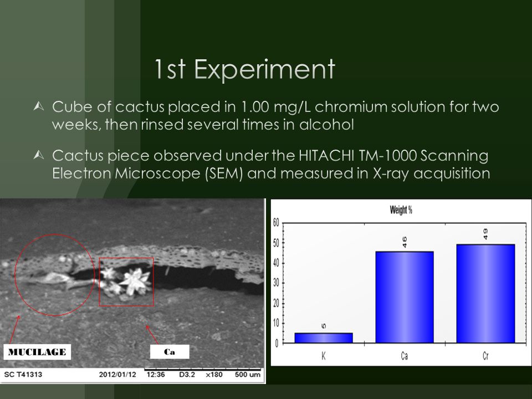Click the 'Weight %' chart title
The height and width of the screenshot is (399, 532).
pos(401,210)
